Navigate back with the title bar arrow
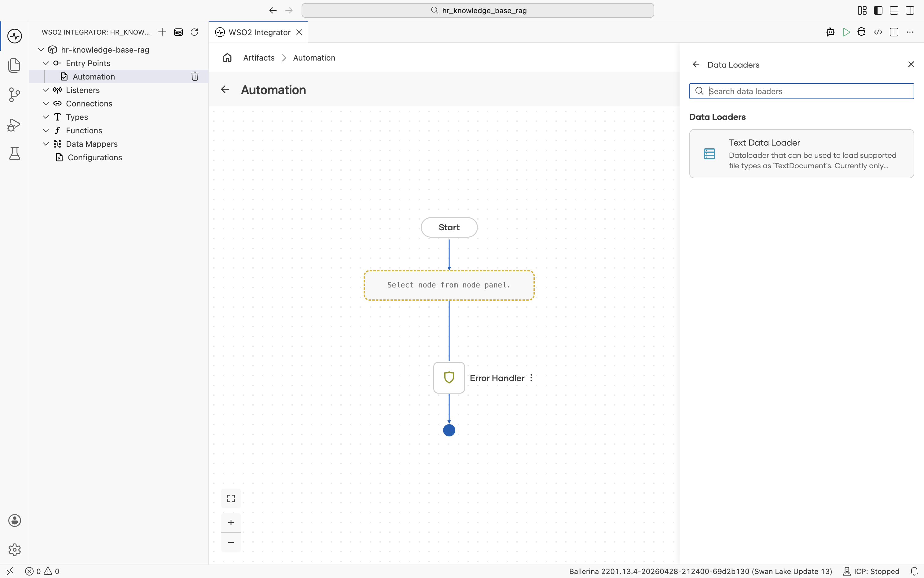Viewport: 924px width, 578px height. coord(273,10)
